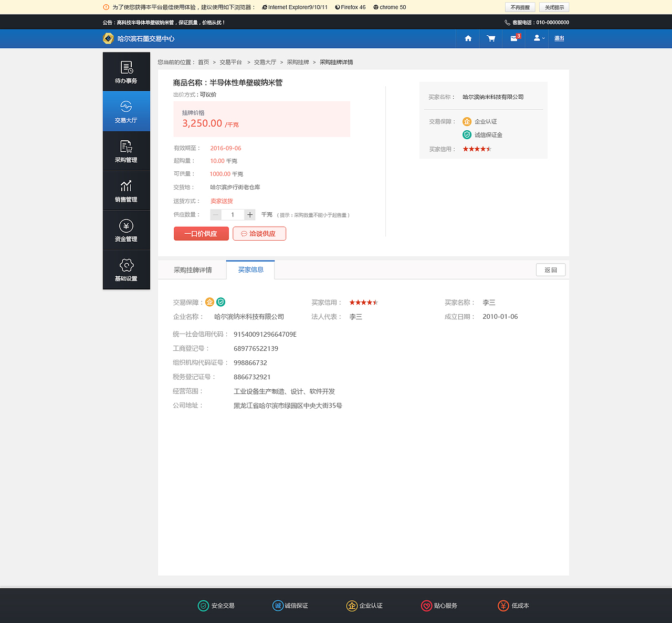Image resolution: width=672 pixels, height=623 pixels.
Task: Click the 企业认证 footer icon
Action: pyautogui.click(x=352, y=606)
